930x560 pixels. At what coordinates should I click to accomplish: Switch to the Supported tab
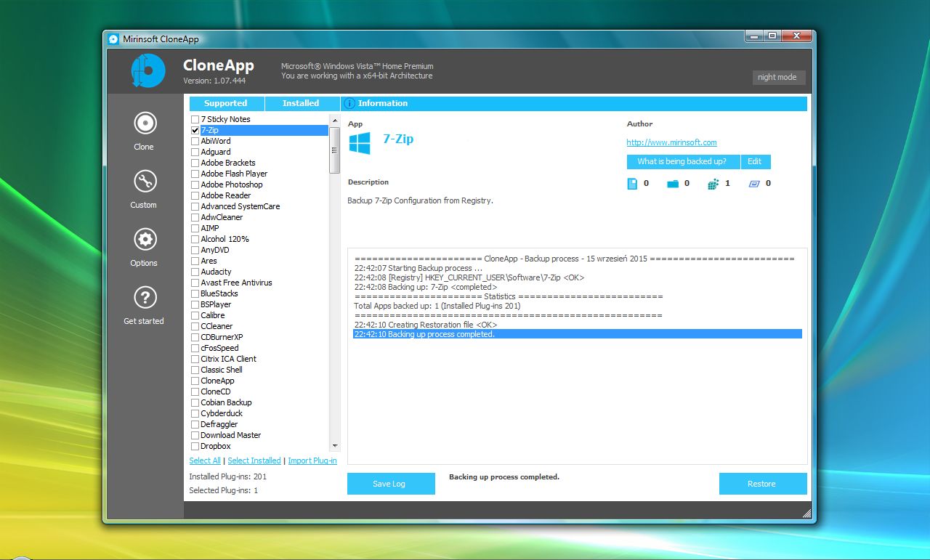226,104
